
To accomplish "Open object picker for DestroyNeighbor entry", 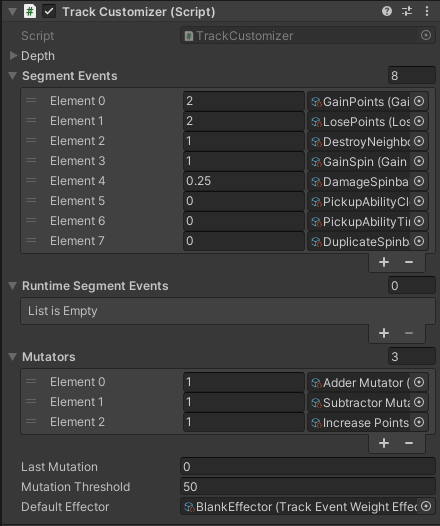I will coord(419,141).
